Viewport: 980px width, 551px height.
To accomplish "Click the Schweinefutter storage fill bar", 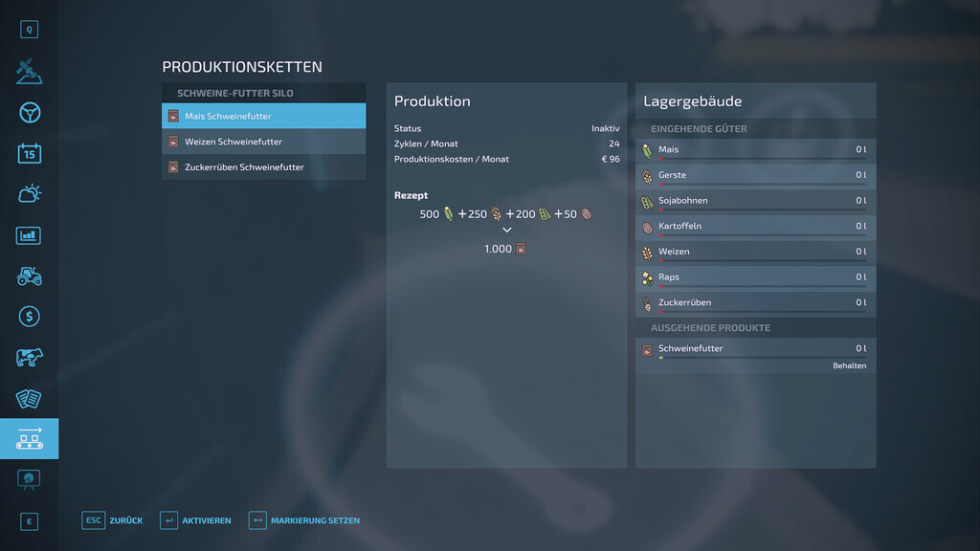I will [763, 358].
